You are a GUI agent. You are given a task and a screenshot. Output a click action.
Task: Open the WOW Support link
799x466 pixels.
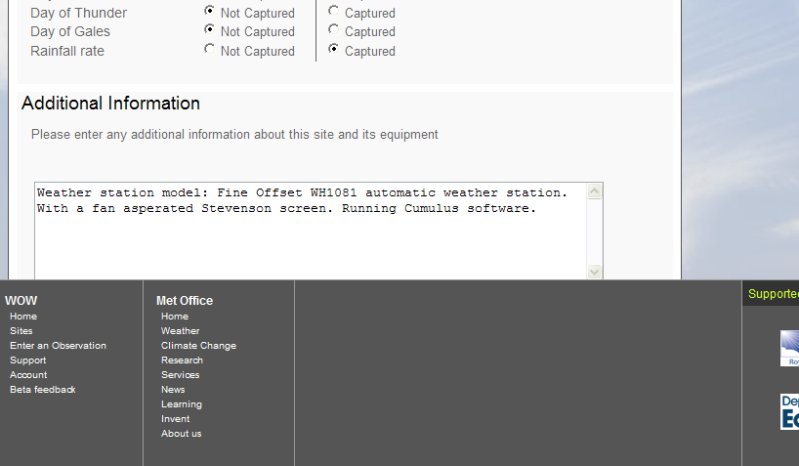tap(28, 360)
